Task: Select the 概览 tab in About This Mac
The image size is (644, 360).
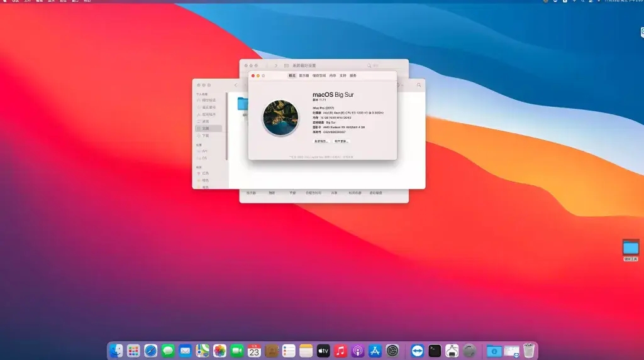Action: (292, 75)
